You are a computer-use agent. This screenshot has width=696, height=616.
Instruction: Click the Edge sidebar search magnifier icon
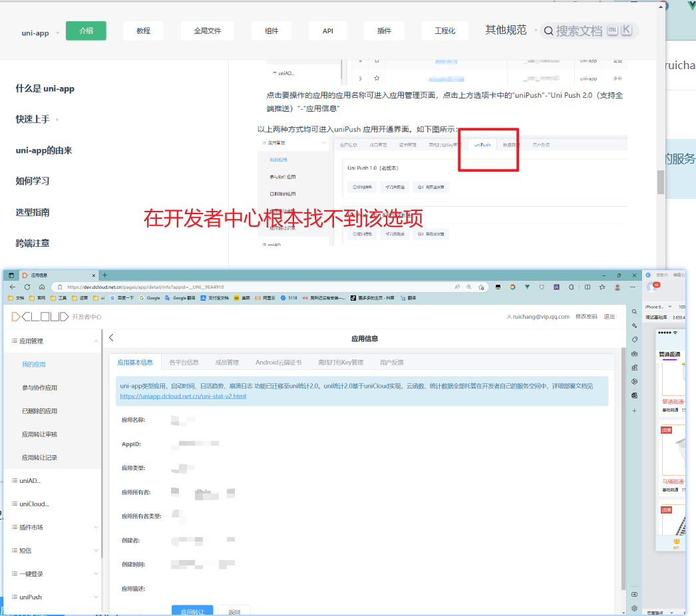(x=635, y=311)
